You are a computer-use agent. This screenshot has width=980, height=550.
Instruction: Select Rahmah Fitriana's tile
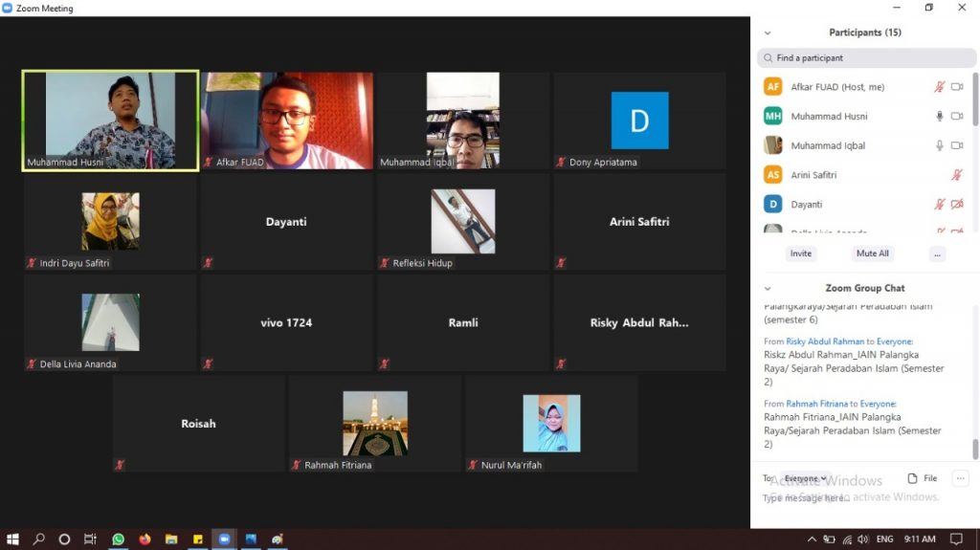(x=375, y=424)
